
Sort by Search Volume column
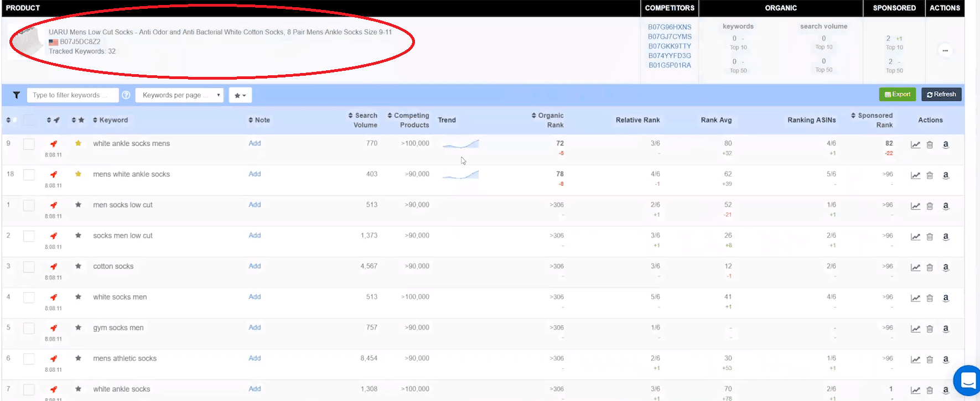tap(362, 120)
